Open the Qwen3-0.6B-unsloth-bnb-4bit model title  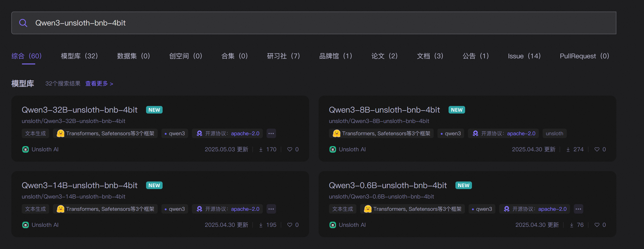tap(388, 185)
